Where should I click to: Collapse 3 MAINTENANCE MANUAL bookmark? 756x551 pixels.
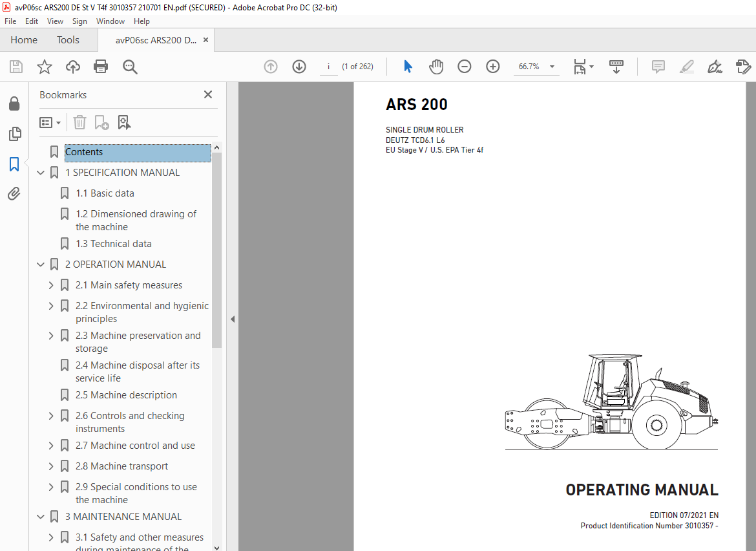[x=41, y=517]
